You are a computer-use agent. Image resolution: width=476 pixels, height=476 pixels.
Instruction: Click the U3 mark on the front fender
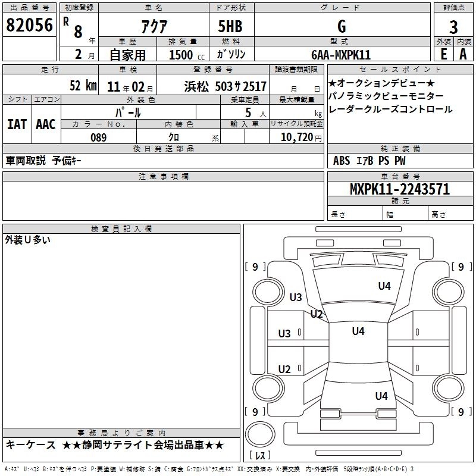point(296,297)
